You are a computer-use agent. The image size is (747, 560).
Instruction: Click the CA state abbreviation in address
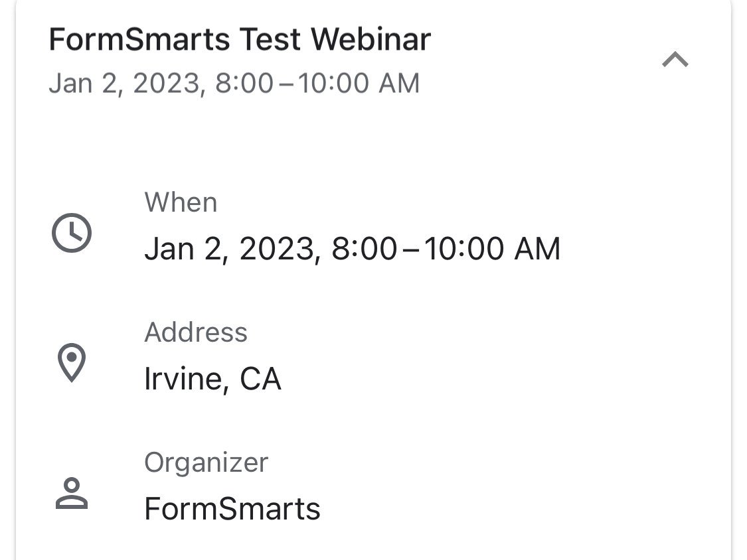[x=260, y=379]
